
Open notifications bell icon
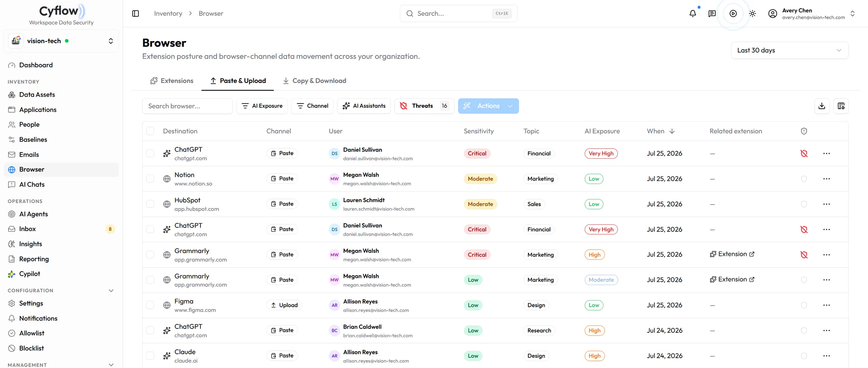693,13
